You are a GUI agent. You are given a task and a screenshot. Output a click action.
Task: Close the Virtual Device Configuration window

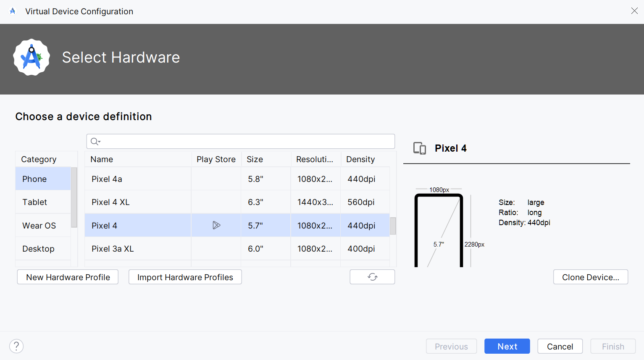(x=634, y=11)
